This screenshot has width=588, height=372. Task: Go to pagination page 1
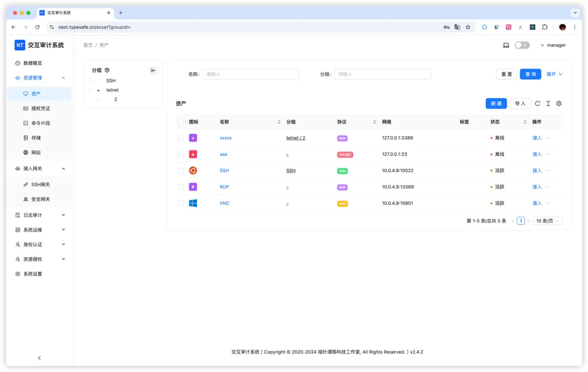click(520, 221)
